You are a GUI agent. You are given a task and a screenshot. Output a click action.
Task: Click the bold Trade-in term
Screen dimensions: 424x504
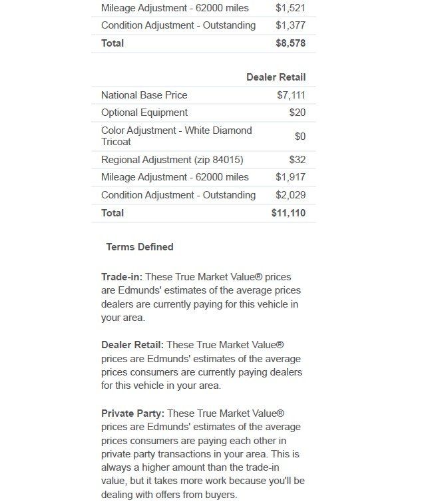122,277
